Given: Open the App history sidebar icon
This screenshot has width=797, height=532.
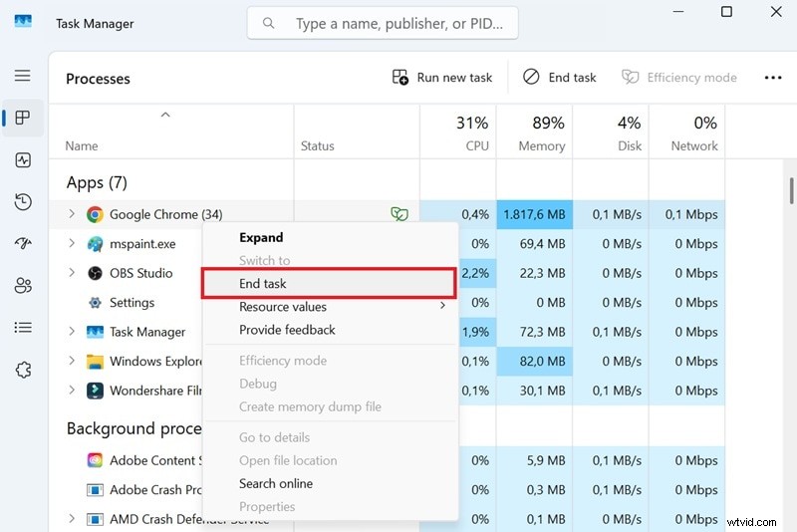Looking at the screenshot, I should [22, 202].
